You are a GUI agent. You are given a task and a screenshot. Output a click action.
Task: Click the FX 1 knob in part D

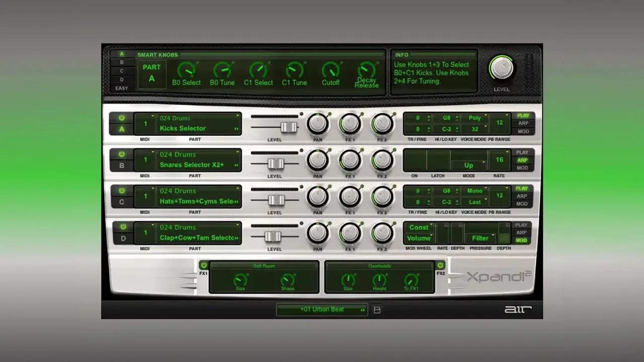(x=350, y=233)
